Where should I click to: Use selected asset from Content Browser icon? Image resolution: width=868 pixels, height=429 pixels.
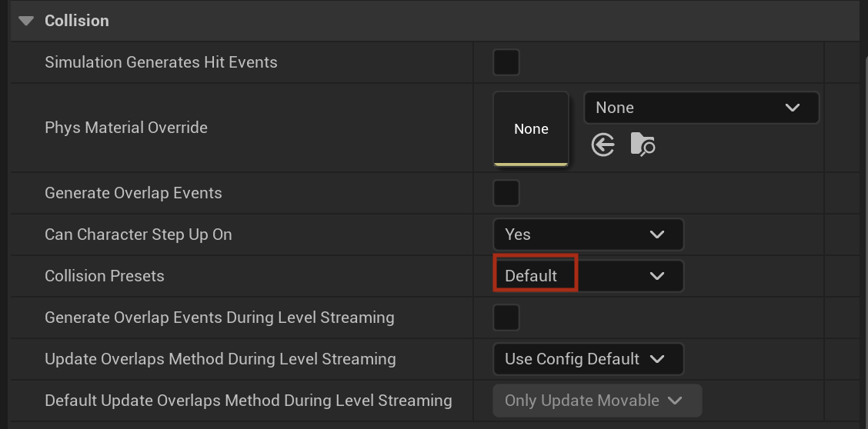point(603,146)
